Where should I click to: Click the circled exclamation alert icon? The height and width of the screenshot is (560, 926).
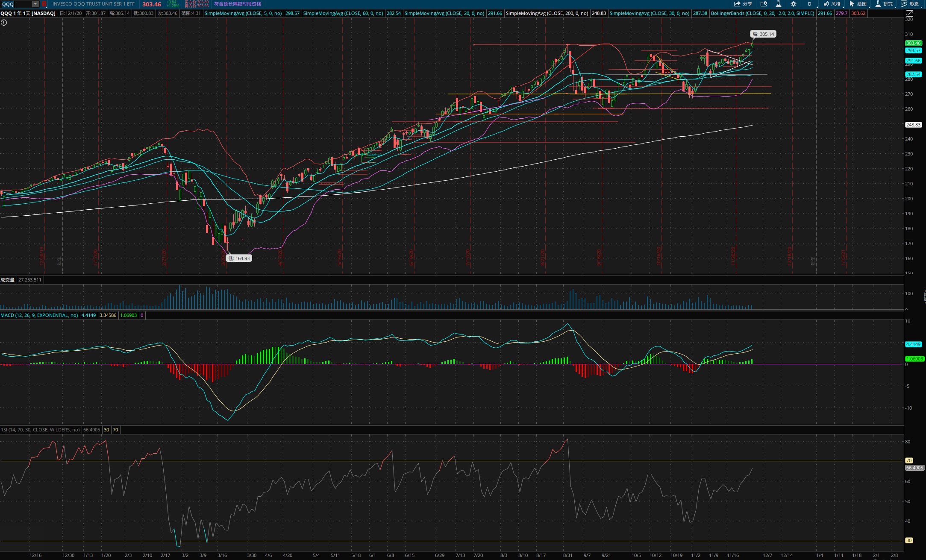(4, 23)
